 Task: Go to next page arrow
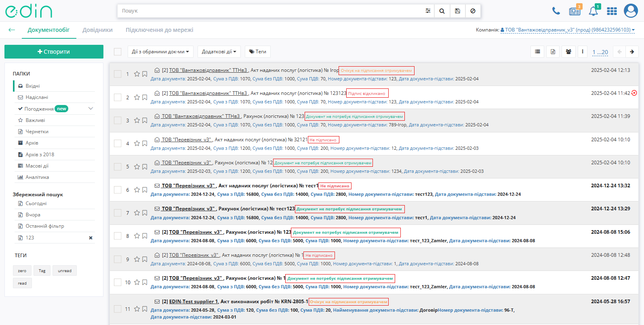tap(632, 52)
